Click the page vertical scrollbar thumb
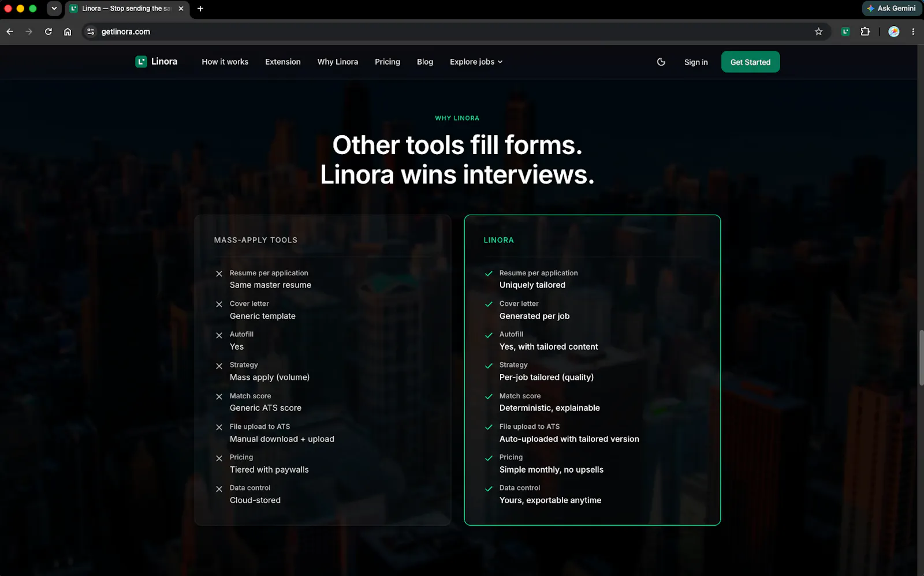924x576 pixels. point(921,357)
